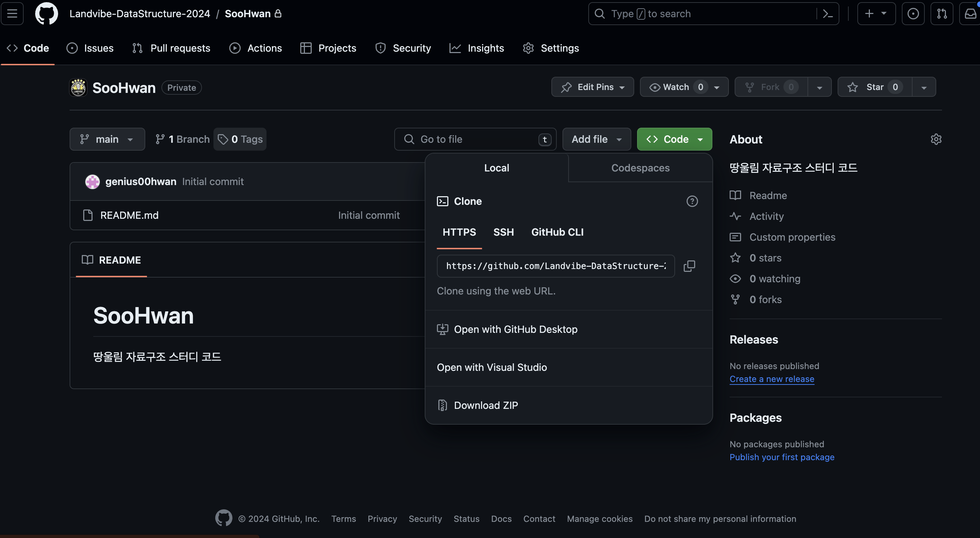Open the Watch notifications dropdown
The width and height of the screenshot is (980, 538).
tap(684, 87)
